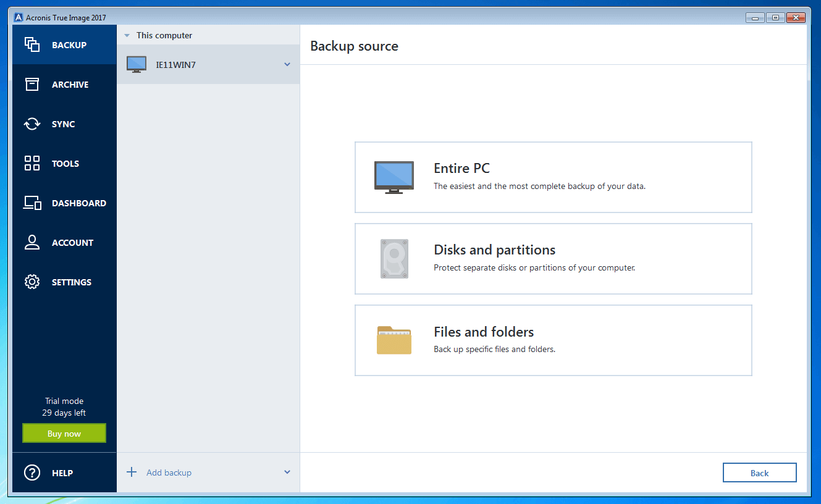Screen dimensions: 821x504
Task: Click the IE11WIN7 computer monitor icon
Action: (x=137, y=64)
